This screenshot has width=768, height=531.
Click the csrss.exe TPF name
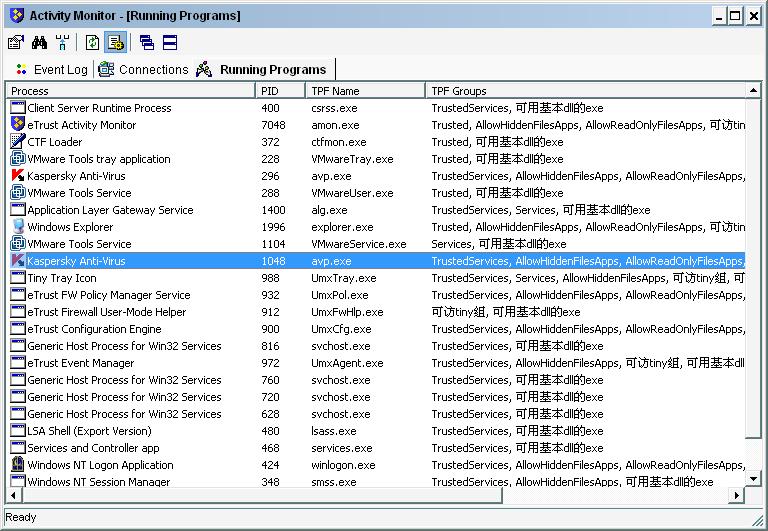click(x=335, y=108)
